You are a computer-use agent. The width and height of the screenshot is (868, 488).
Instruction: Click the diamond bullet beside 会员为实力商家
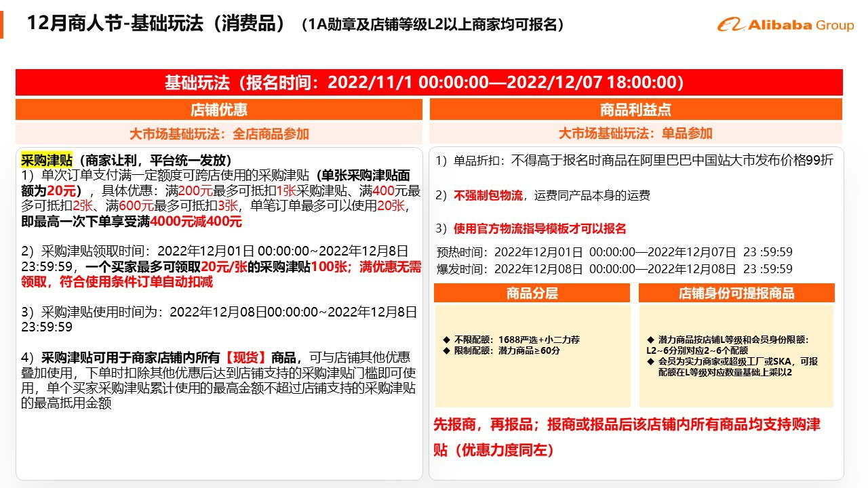(x=650, y=361)
